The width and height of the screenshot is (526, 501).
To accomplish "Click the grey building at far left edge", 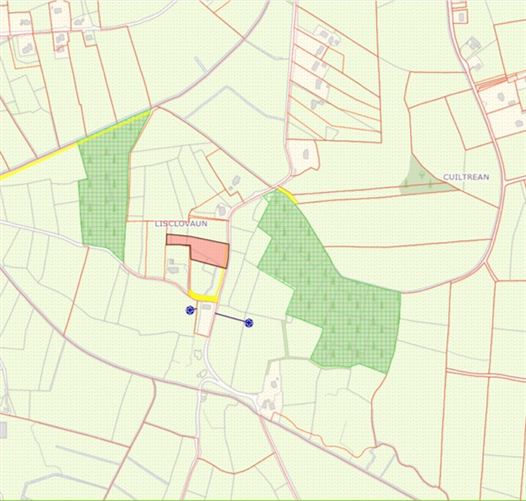I will coord(3,430).
